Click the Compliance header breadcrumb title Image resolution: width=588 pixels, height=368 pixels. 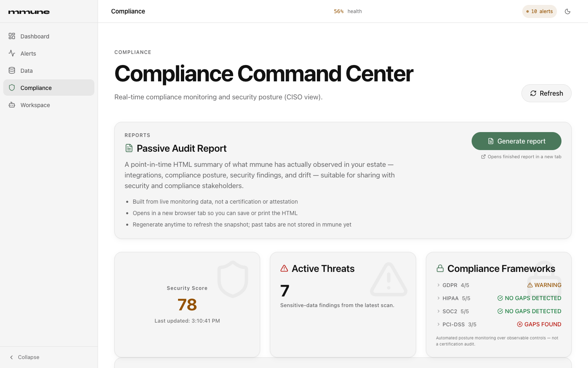(128, 11)
